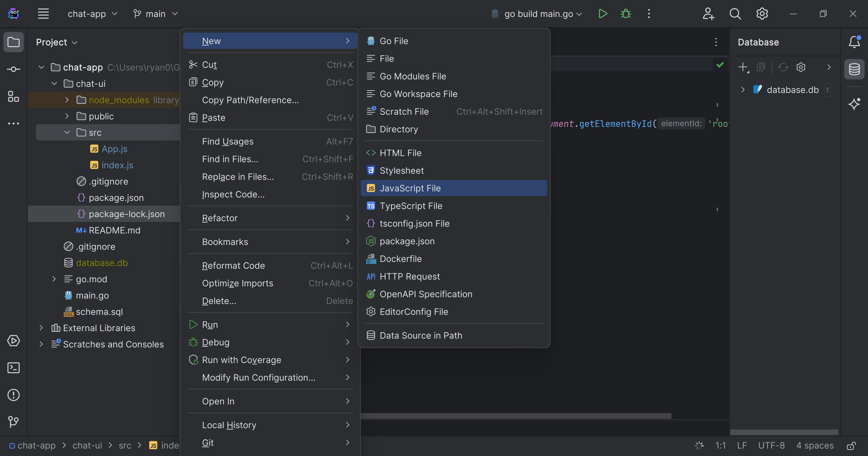This screenshot has height=456, width=868.
Task: Open Search Everywhere with the magnifier icon
Action: pos(735,14)
